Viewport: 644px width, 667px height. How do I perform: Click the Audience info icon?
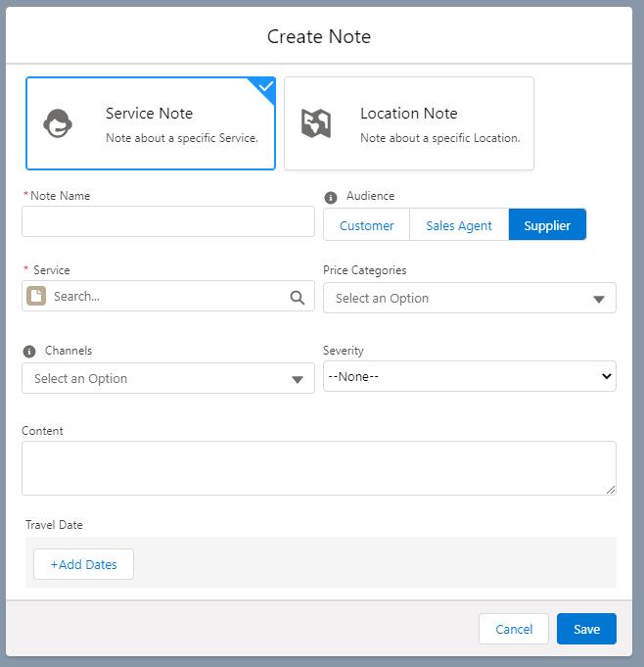click(330, 198)
